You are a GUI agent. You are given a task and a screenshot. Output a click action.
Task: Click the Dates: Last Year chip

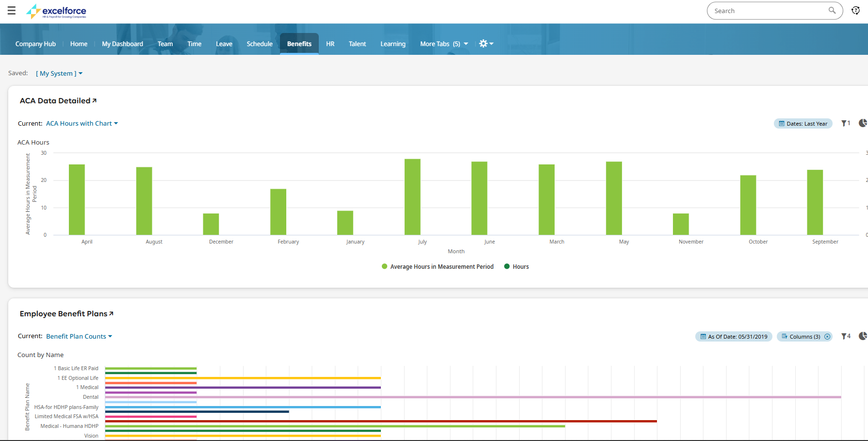point(803,124)
